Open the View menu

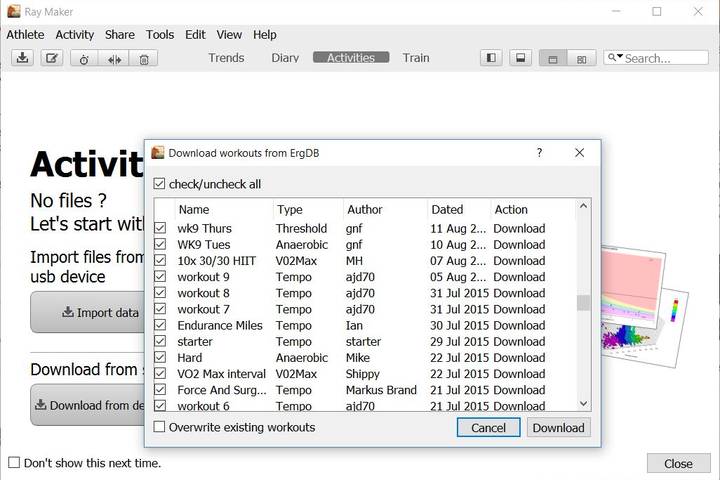tap(229, 34)
